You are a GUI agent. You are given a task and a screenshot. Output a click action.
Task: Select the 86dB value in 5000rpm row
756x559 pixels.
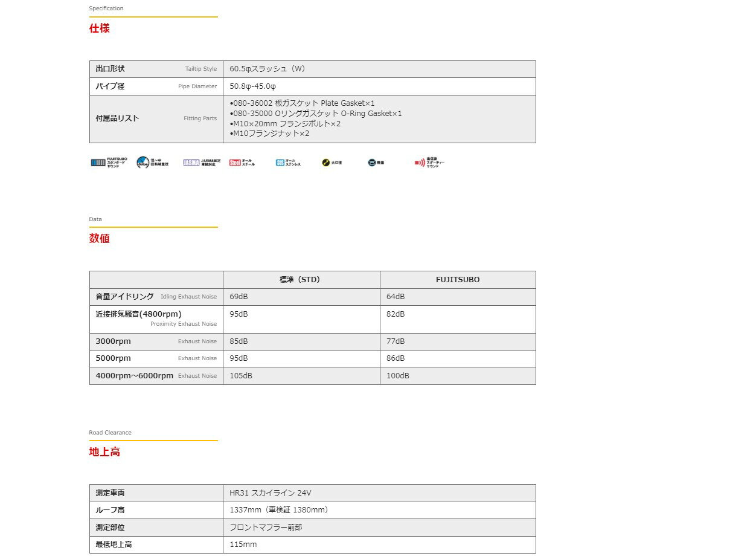[396, 358]
